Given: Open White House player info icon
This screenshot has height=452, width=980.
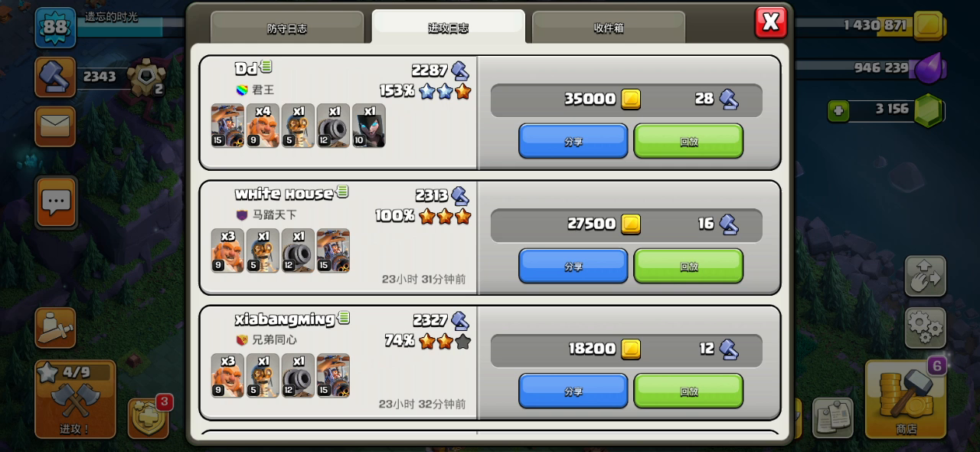Looking at the screenshot, I should coord(343,192).
